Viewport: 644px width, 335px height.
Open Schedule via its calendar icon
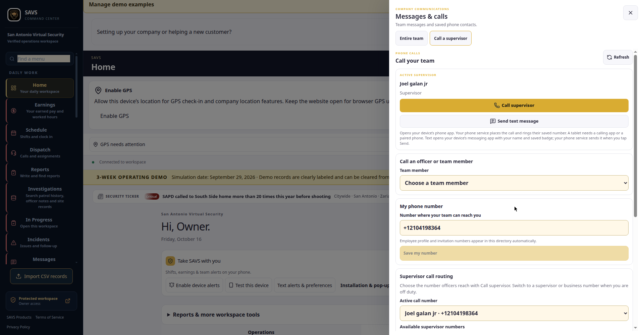14,133
